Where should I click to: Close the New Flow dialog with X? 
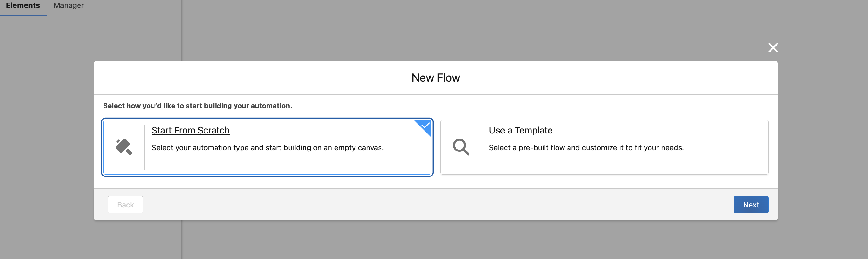[773, 48]
